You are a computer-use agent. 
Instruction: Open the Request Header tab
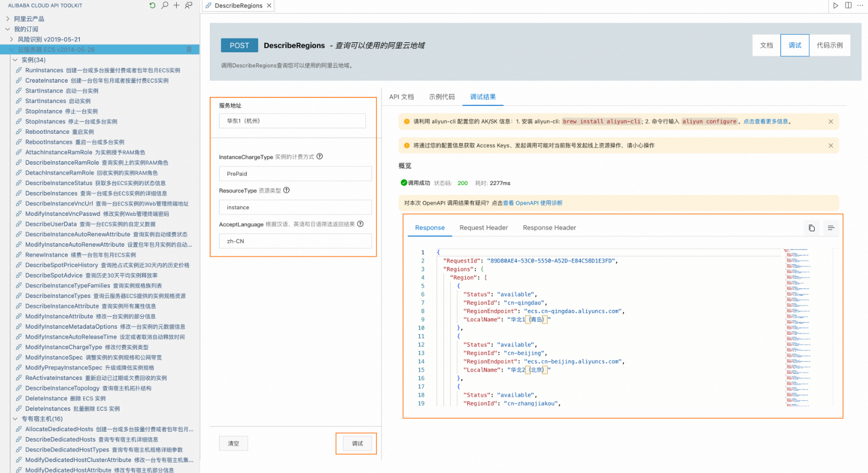point(484,228)
